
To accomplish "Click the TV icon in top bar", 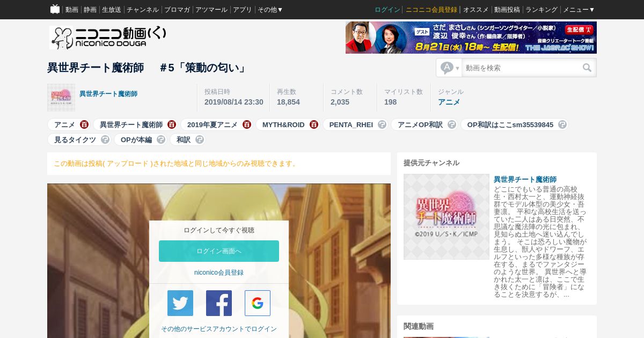I will point(55,9).
